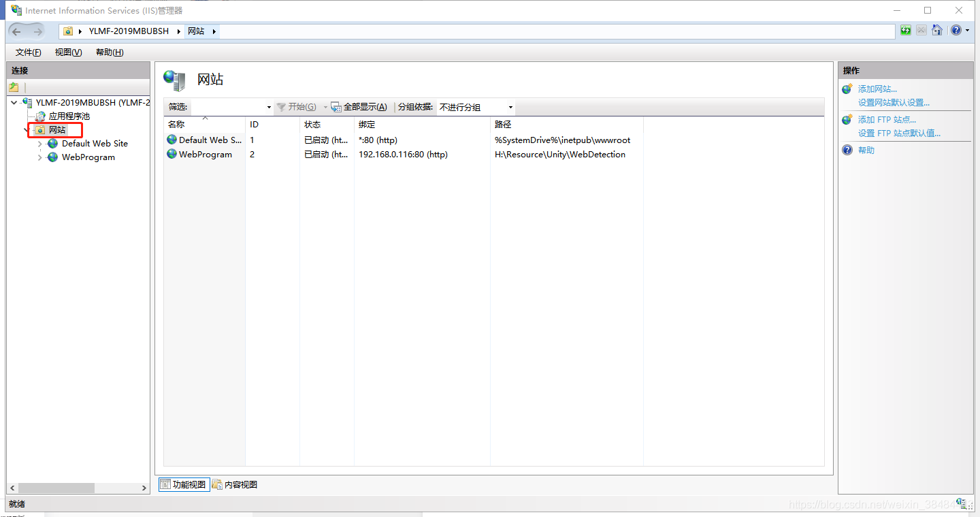Click the connections panel horizontal scrollbar thumb
This screenshot has width=980, height=517.
[x=56, y=488]
